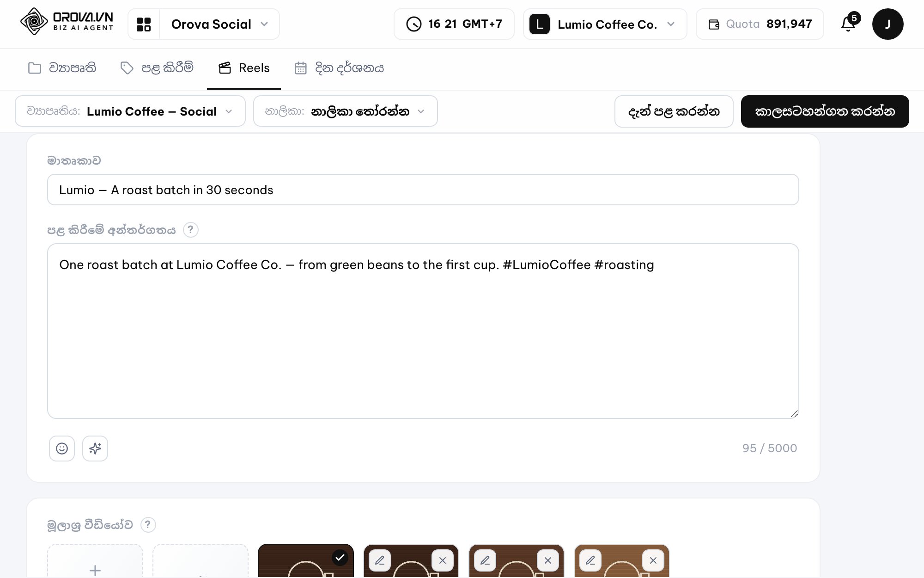The image size is (924, 578).
Task: Open the දින දර්ශනය calendar tab
Action: point(340,68)
